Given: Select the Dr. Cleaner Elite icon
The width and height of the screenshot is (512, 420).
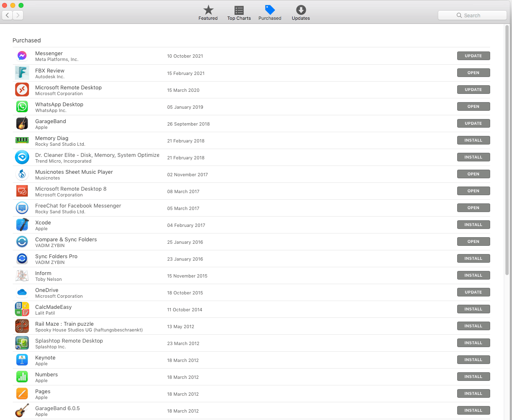Looking at the screenshot, I should [x=22, y=157].
